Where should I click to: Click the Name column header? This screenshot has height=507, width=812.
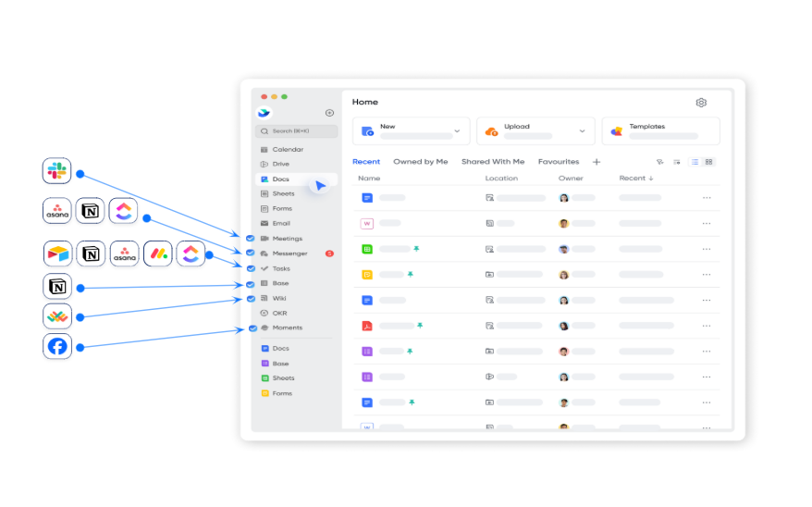click(369, 179)
